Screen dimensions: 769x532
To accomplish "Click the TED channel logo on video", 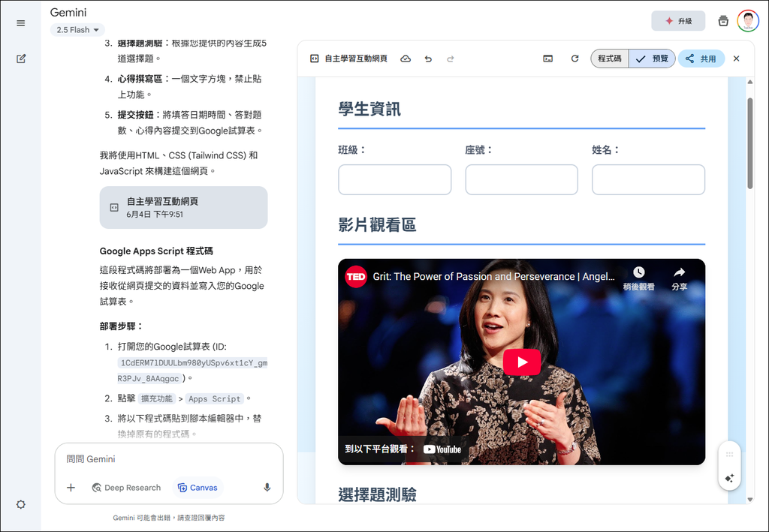I will [x=356, y=277].
